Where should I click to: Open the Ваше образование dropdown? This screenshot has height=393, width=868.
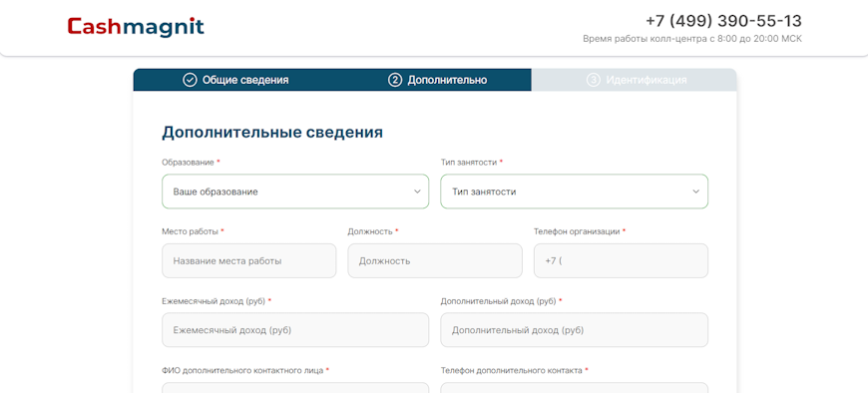[295, 192]
